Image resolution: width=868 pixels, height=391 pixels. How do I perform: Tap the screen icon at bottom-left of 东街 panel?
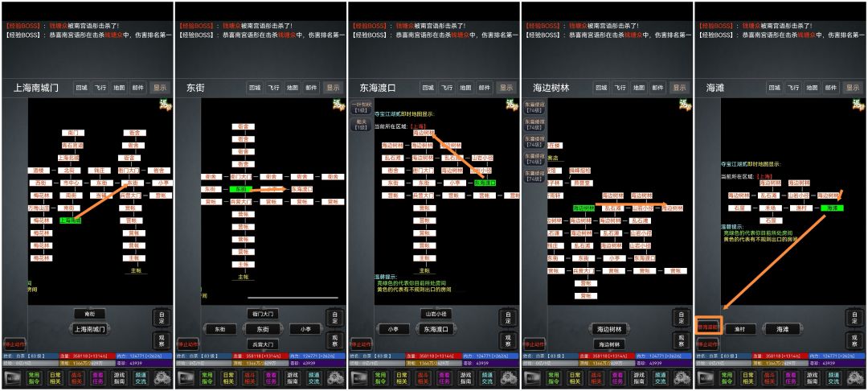point(187,378)
